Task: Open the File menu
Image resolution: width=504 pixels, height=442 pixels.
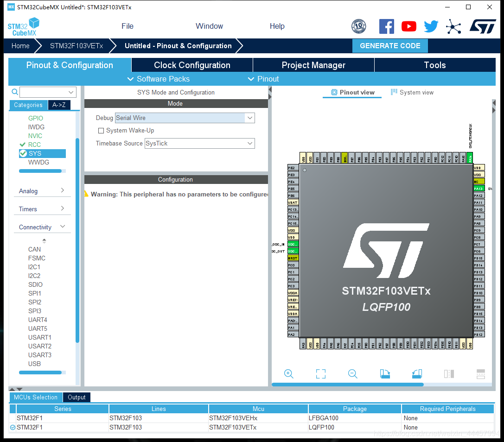Action: click(128, 26)
